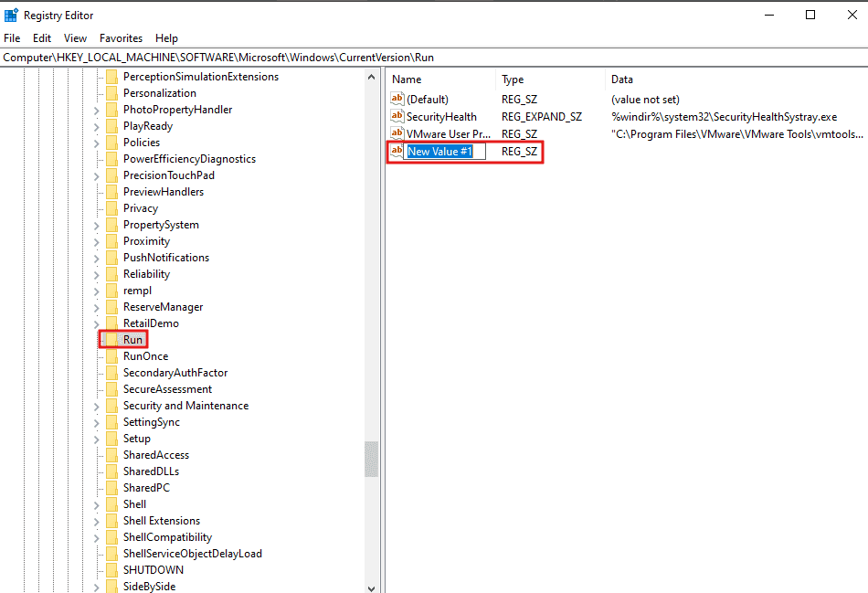This screenshot has width=868, height=593.
Task: Click the RunOnce folder icon
Action: click(111, 356)
